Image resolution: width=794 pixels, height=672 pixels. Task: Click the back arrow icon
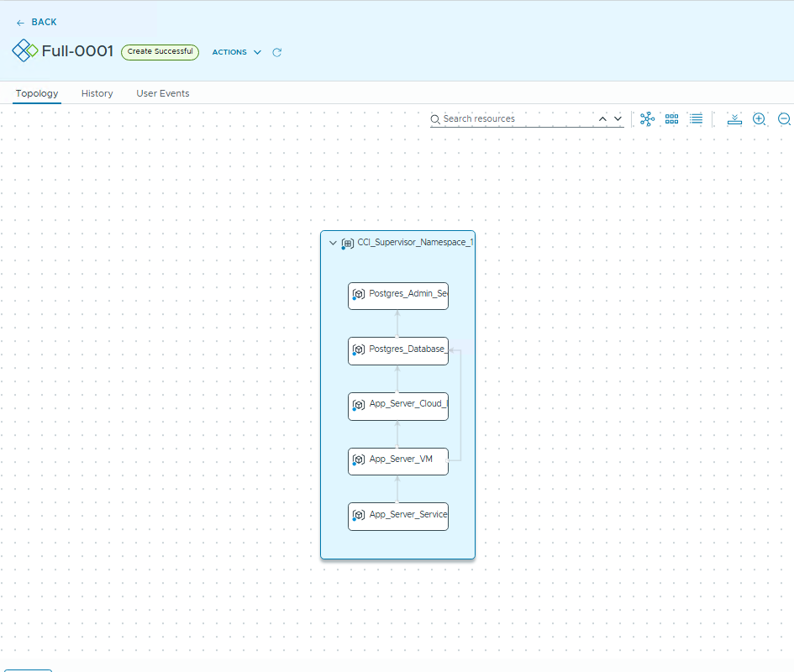(x=20, y=23)
